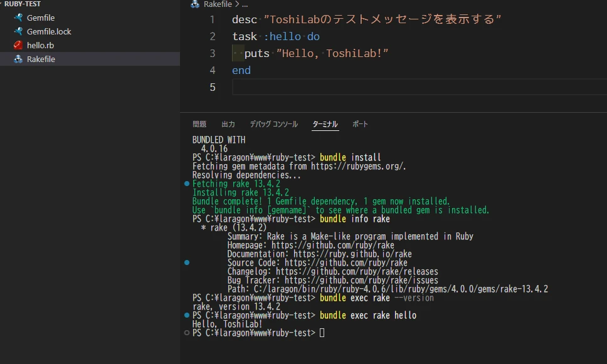The width and height of the screenshot is (607, 364).
Task: Click the "BUNDLED WITH" output line
Action: pos(219,140)
